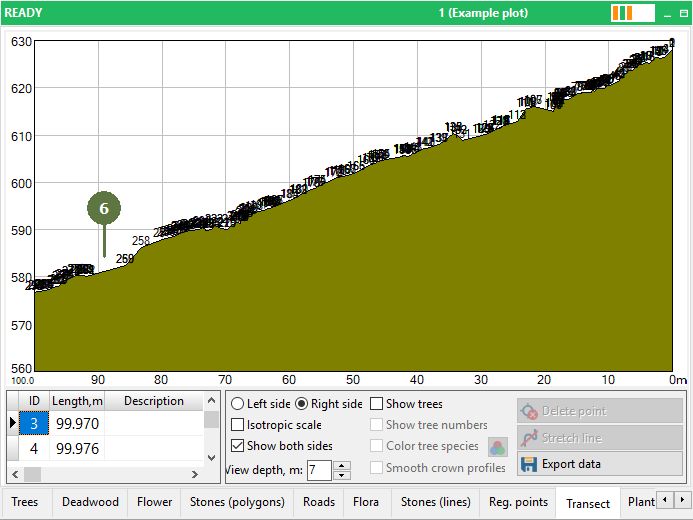Click the orange progress bars indicator in title bar

623,14
